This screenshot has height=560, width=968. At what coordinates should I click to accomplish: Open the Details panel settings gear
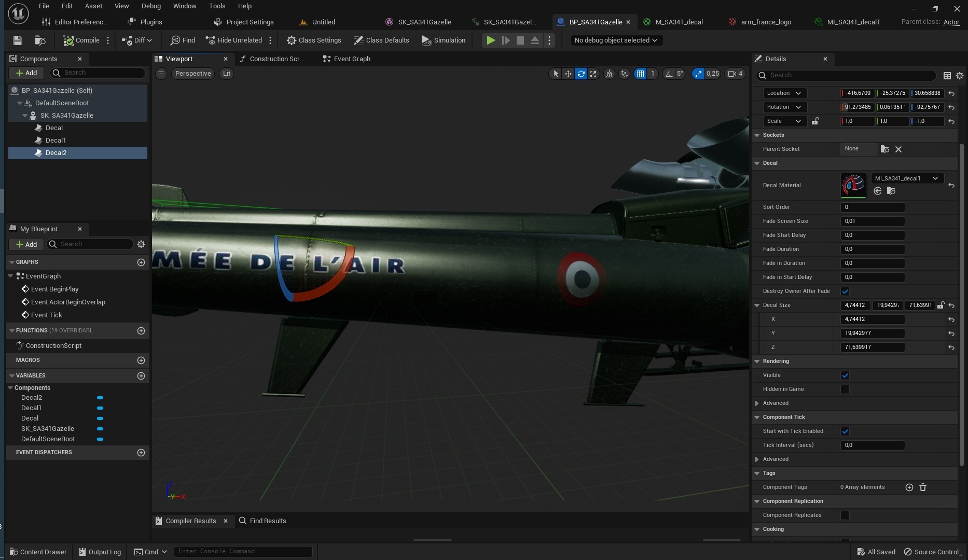(959, 76)
